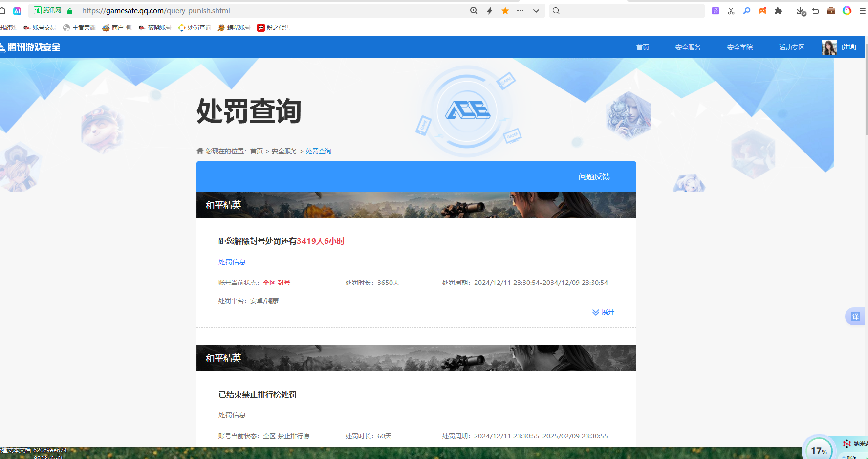Expand the first 和平精英 punishment details with 展开
Viewport: 868px width, 459px height.
(x=603, y=312)
